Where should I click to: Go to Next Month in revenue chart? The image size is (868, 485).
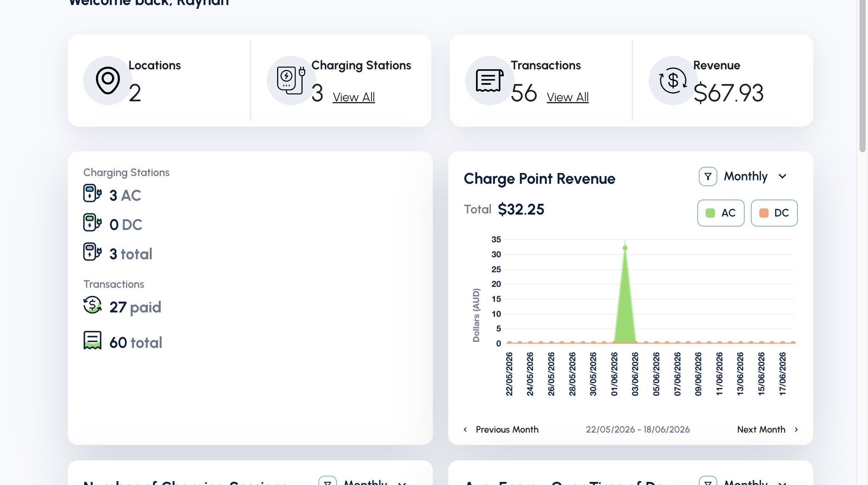point(761,430)
